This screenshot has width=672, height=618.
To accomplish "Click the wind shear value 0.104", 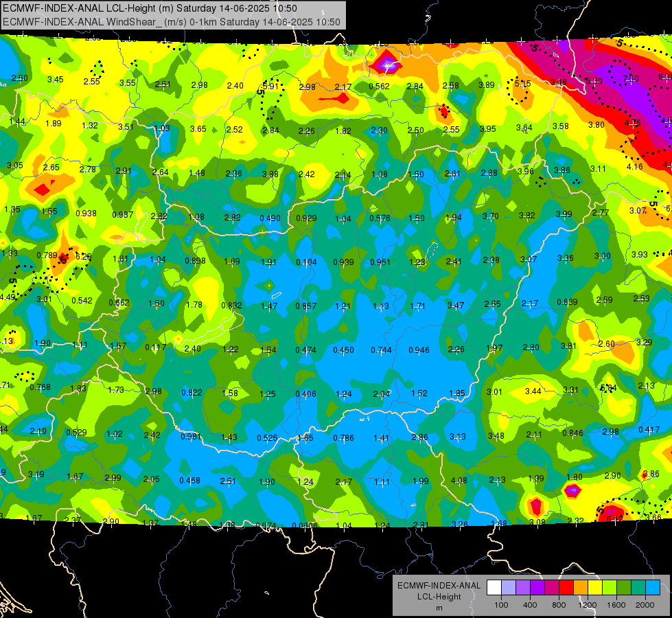I will [x=306, y=262].
